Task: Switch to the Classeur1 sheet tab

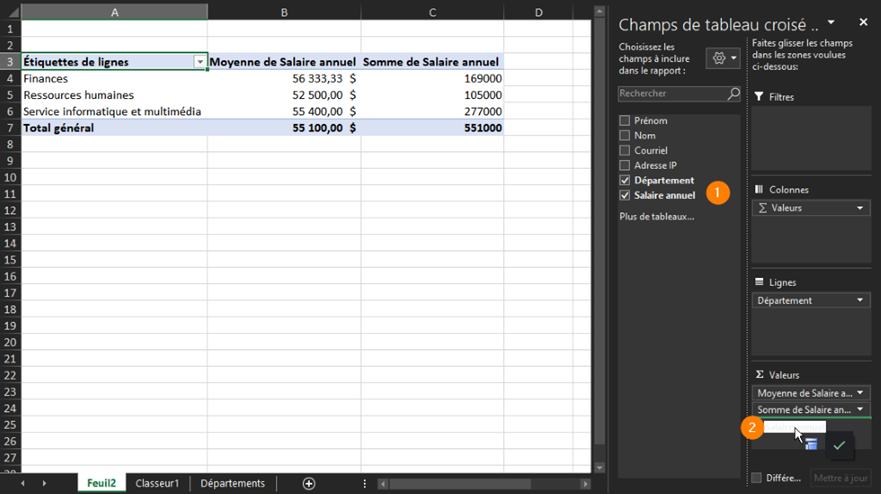Action: [x=157, y=484]
